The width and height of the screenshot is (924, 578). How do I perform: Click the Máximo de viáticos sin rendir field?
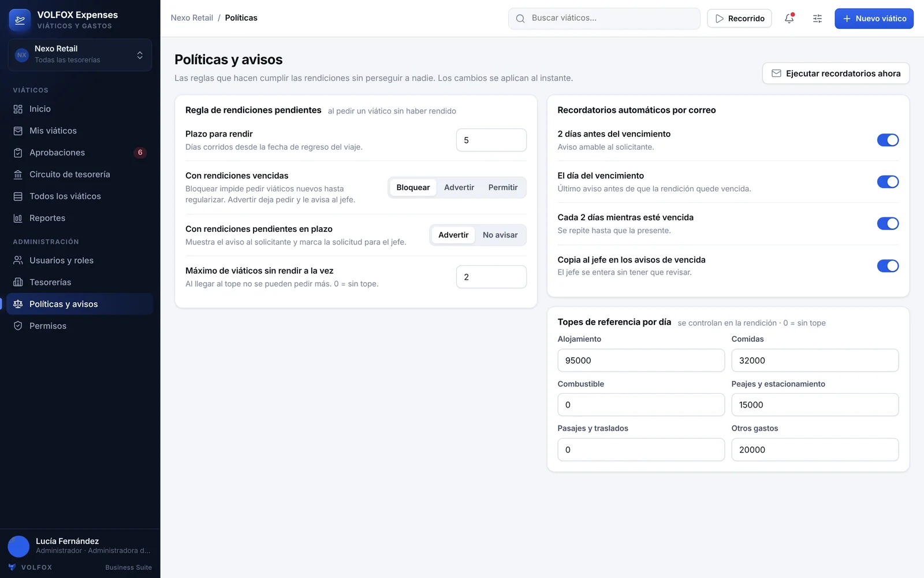click(491, 277)
